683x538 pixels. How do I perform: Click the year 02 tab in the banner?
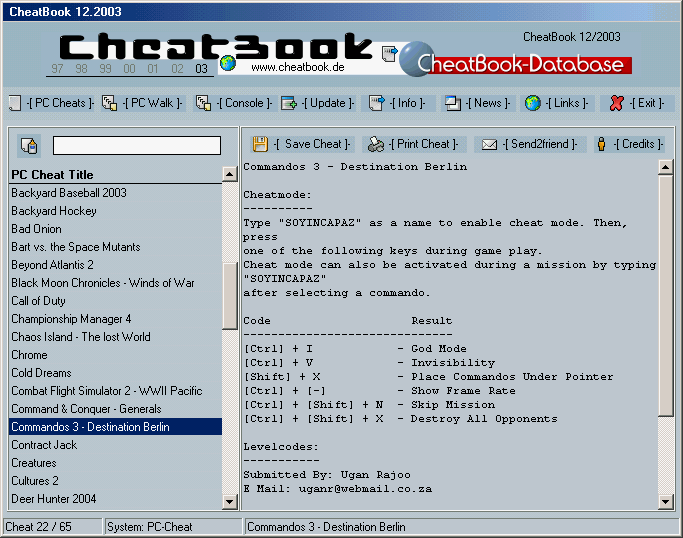pos(177,68)
